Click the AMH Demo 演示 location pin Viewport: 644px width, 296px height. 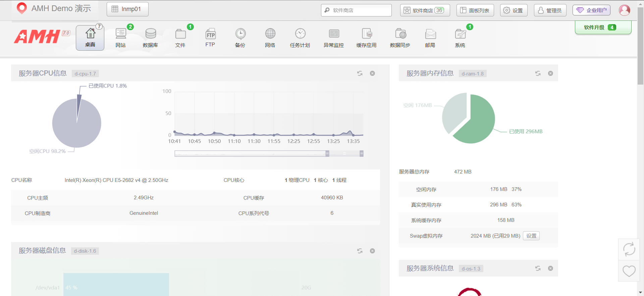(22, 8)
